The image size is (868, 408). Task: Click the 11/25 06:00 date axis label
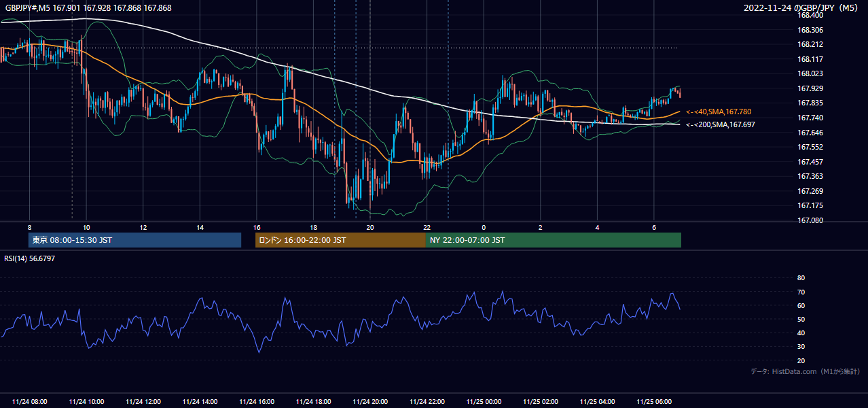[653, 402]
